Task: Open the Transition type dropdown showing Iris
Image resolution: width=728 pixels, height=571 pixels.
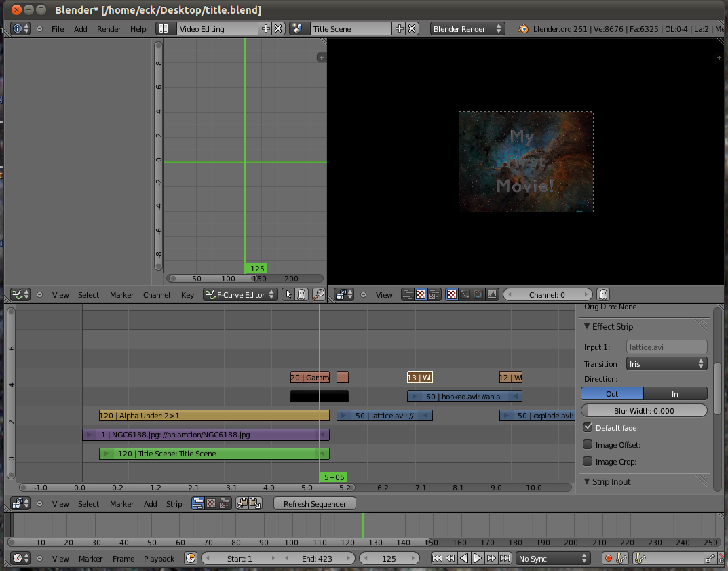Action: pos(667,364)
